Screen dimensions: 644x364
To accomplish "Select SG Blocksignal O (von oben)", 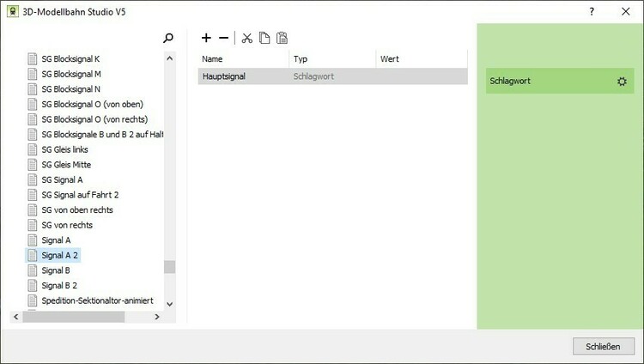I will [x=93, y=105].
